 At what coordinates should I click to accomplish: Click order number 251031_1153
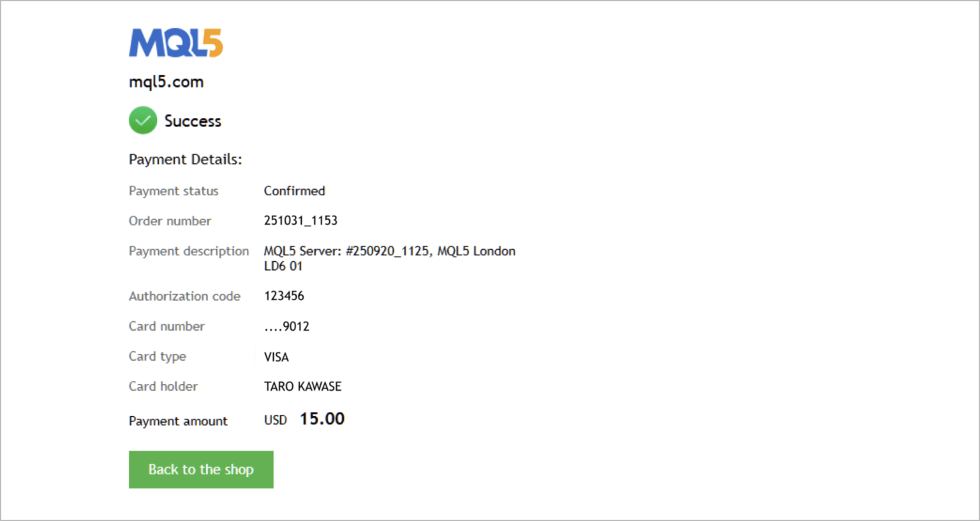click(301, 220)
